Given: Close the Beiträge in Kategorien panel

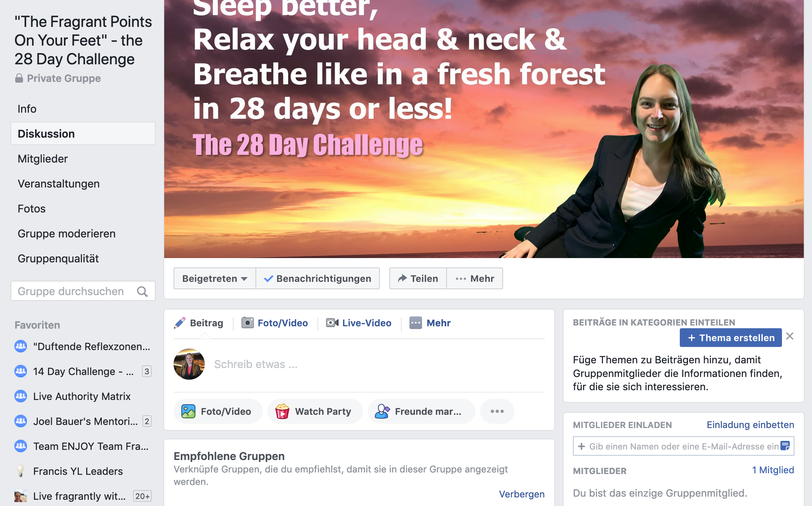Looking at the screenshot, I should [790, 336].
